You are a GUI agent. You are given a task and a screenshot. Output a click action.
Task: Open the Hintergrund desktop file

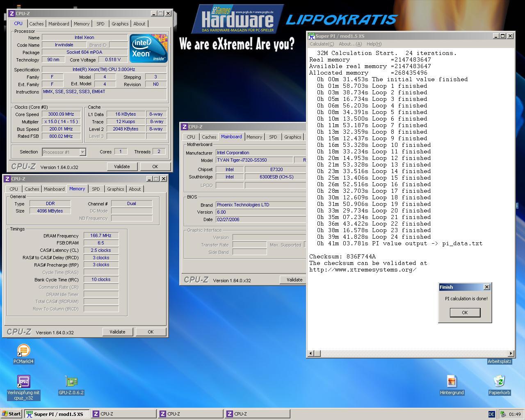pos(452,385)
